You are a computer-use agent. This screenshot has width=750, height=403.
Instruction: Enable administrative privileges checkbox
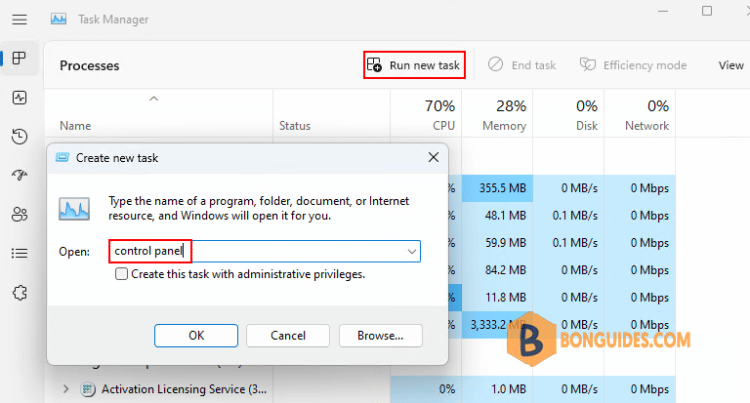click(x=122, y=274)
